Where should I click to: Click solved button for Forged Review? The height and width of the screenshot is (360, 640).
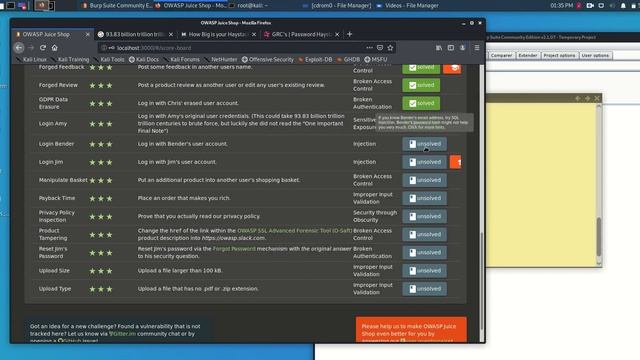pos(421,85)
